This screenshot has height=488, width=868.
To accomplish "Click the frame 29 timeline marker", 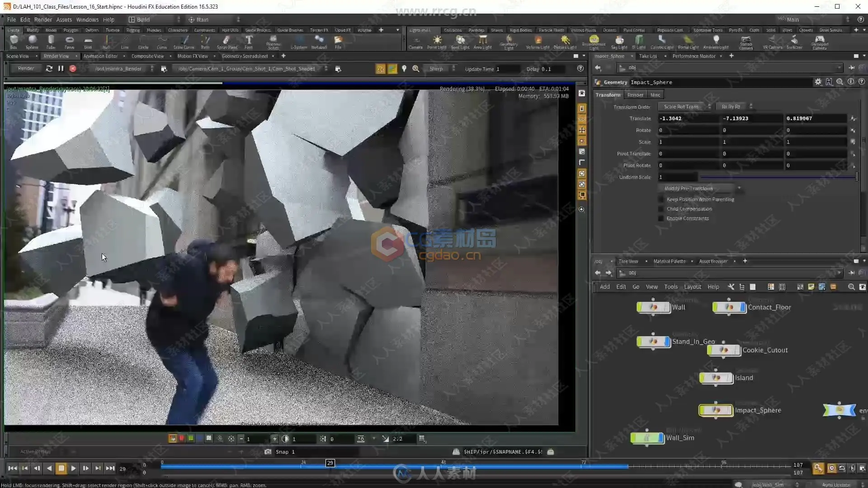I will (x=330, y=463).
